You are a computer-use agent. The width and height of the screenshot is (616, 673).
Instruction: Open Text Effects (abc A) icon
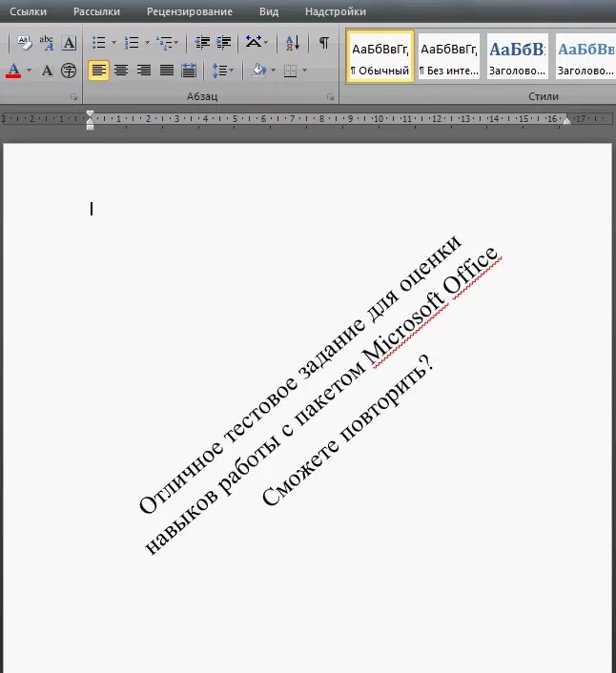point(47,43)
